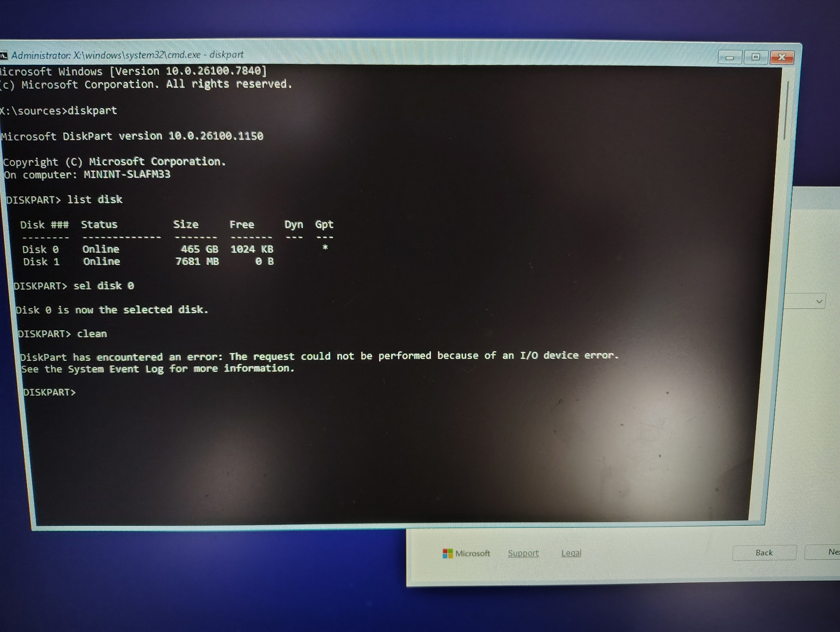Click 'See the System Event Log' line
Image resolution: width=840 pixels, height=632 pixels.
click(x=158, y=369)
